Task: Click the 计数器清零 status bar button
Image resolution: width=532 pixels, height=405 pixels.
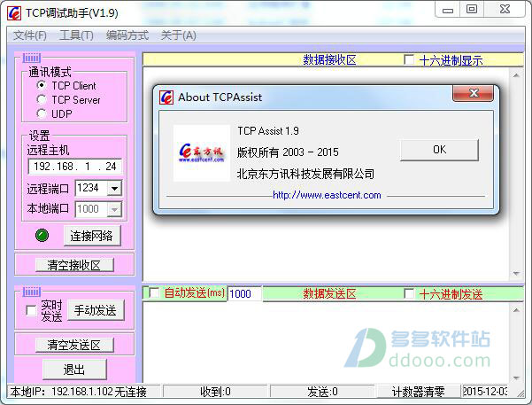Action: [418, 392]
